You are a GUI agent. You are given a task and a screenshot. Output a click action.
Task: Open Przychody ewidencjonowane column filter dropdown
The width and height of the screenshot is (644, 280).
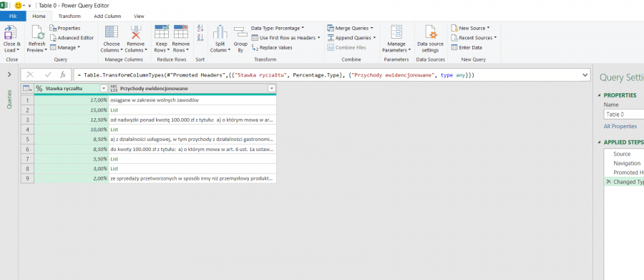click(x=271, y=88)
